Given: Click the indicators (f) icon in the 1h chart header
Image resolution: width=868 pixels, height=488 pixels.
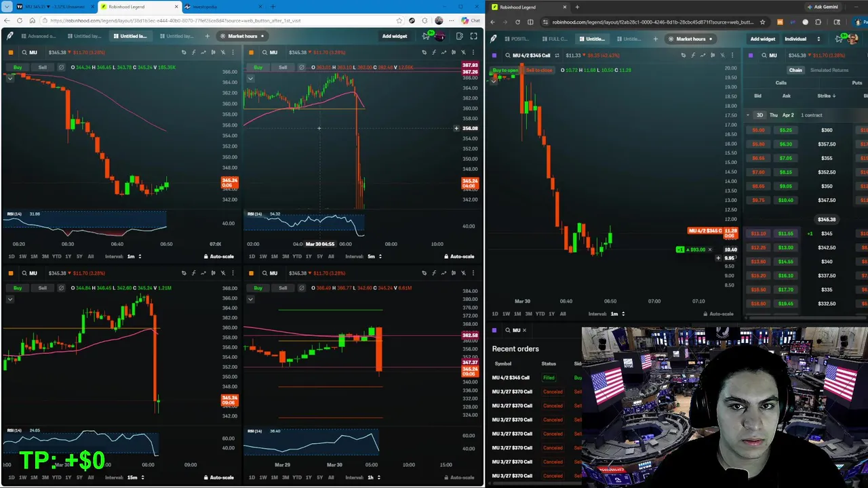Looking at the screenshot, I should 434,273.
